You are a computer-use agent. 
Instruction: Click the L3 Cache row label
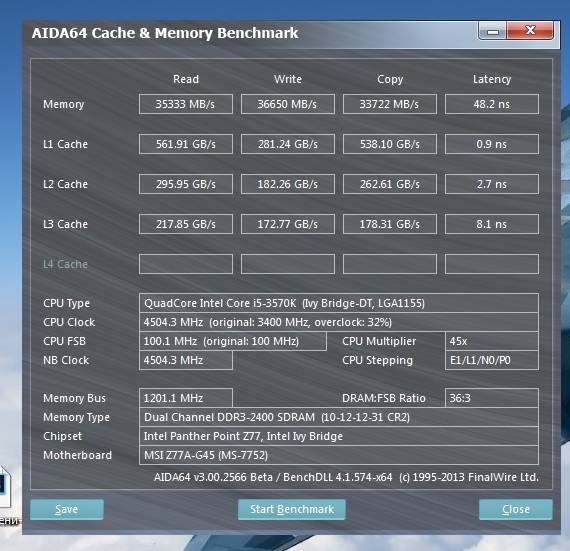point(65,224)
